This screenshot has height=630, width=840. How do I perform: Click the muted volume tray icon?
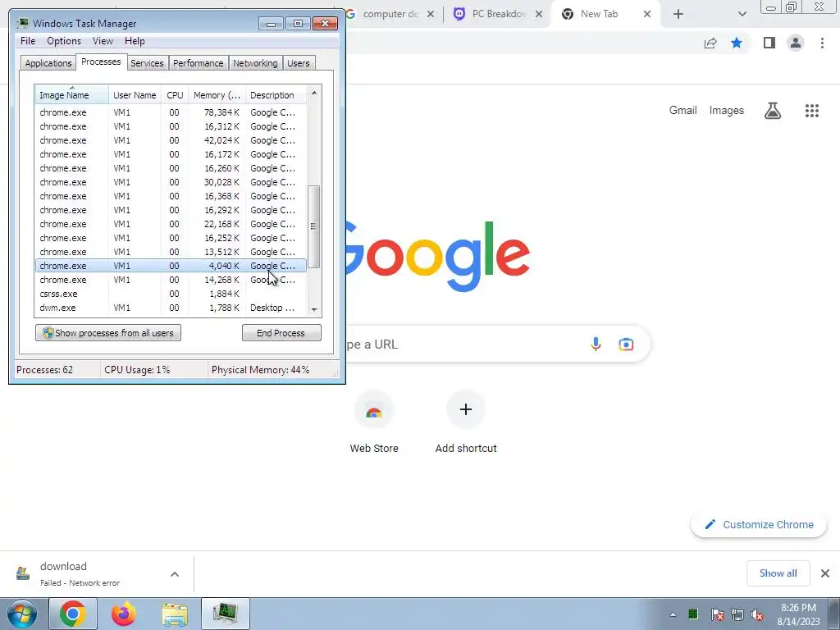(757, 614)
